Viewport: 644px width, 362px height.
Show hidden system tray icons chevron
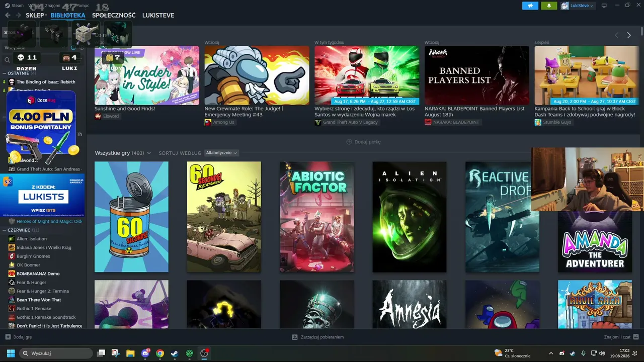click(x=551, y=353)
